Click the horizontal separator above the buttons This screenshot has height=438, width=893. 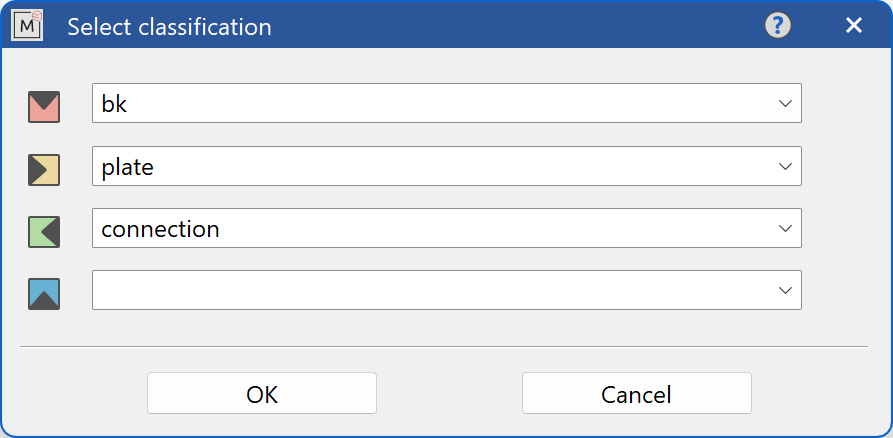click(444, 347)
